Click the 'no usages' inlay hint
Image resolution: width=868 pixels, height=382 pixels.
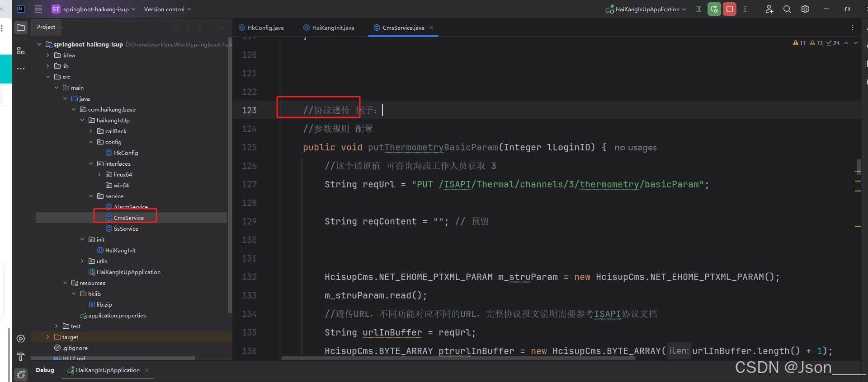point(635,148)
